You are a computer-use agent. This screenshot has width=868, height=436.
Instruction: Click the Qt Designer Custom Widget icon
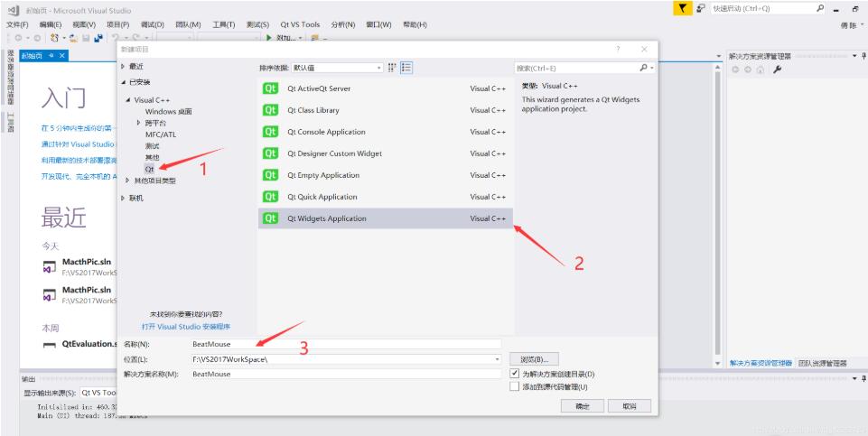270,153
